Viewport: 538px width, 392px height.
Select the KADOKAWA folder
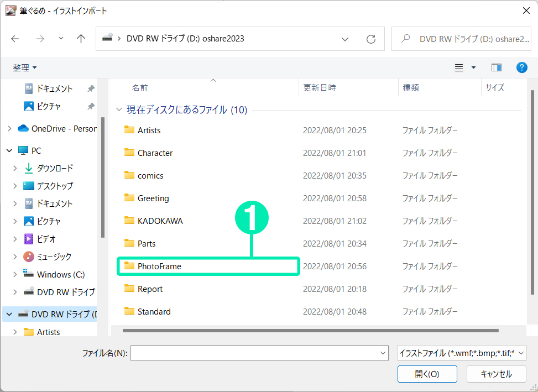[x=160, y=221]
